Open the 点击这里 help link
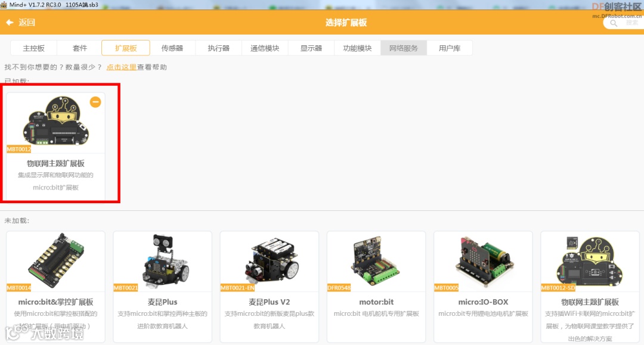The image size is (644, 345). click(x=121, y=67)
